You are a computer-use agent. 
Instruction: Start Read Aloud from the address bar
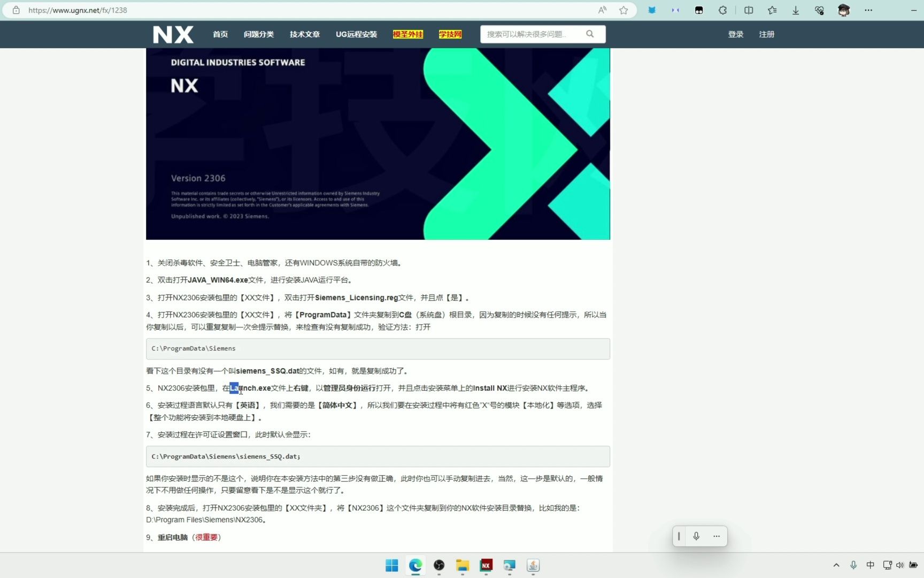click(x=602, y=10)
